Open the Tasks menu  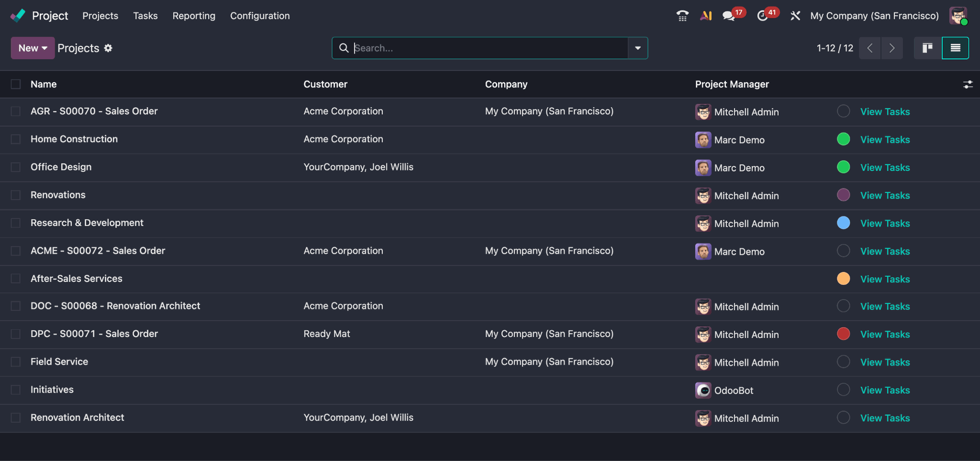[x=145, y=16]
